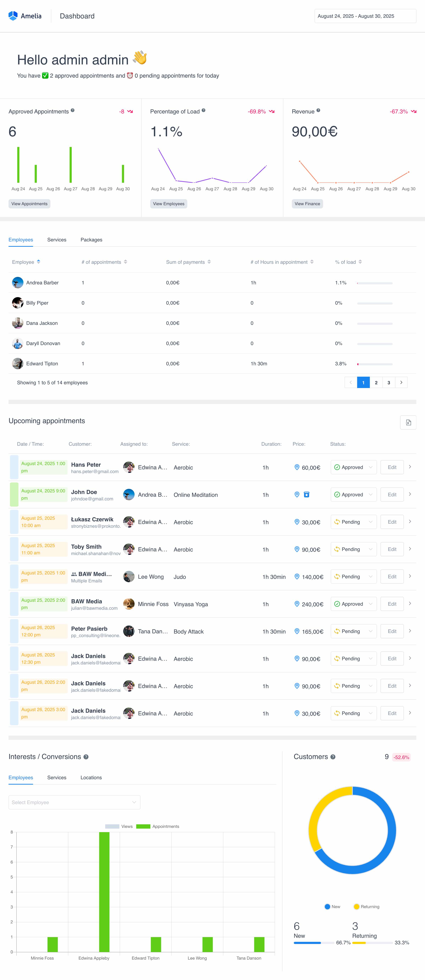Sort by Sum of payments column

coord(209,262)
